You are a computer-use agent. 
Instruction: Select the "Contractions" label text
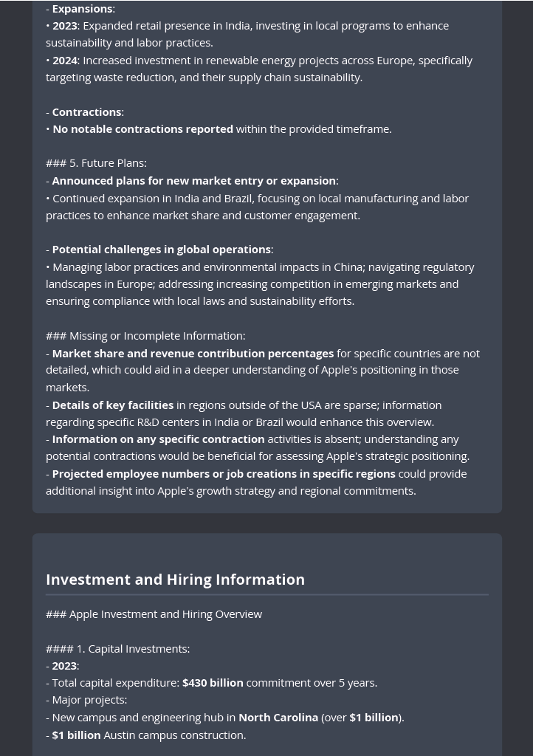click(87, 112)
